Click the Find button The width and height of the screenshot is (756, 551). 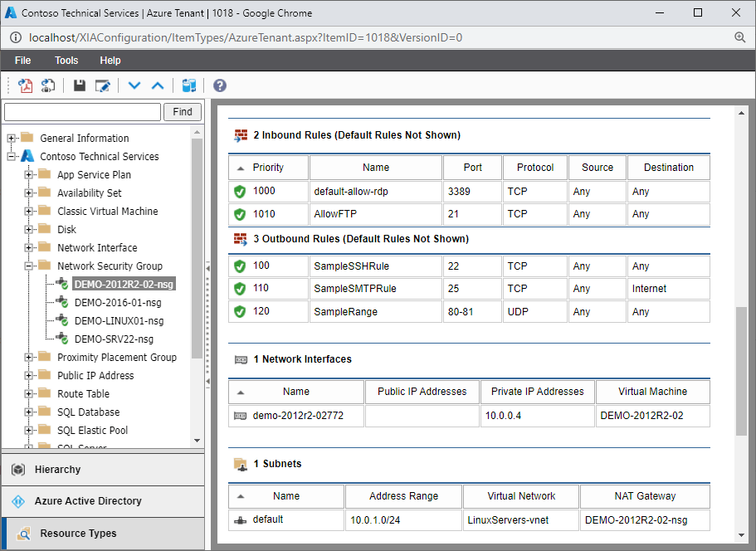coord(183,112)
